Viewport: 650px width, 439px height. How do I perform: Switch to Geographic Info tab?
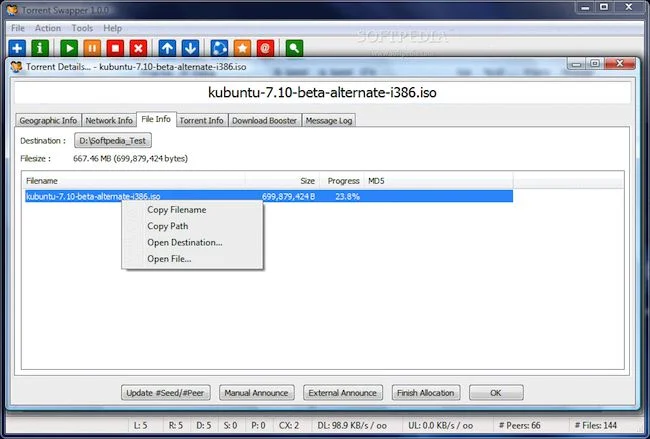[x=48, y=120]
